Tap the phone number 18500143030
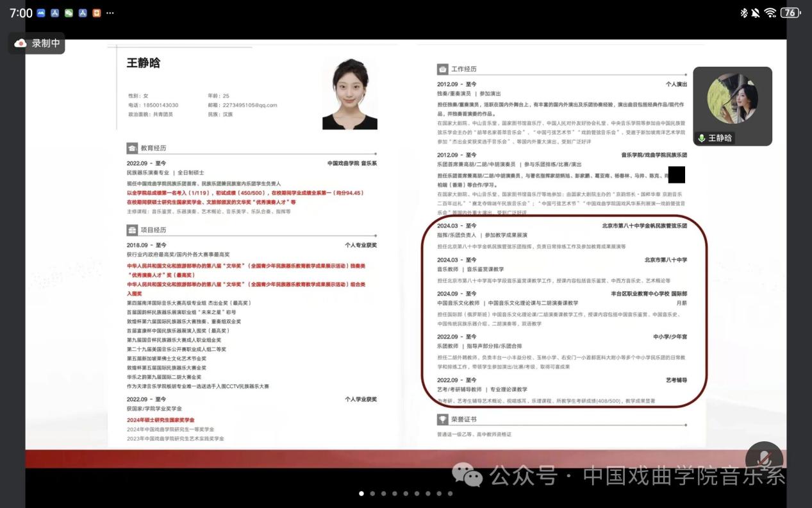Image resolution: width=812 pixels, height=508 pixels. 160,105
